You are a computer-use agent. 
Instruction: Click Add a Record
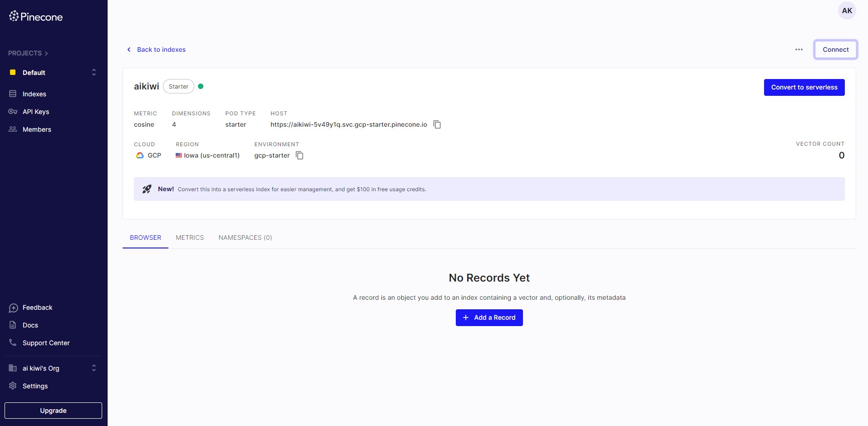[x=489, y=317]
